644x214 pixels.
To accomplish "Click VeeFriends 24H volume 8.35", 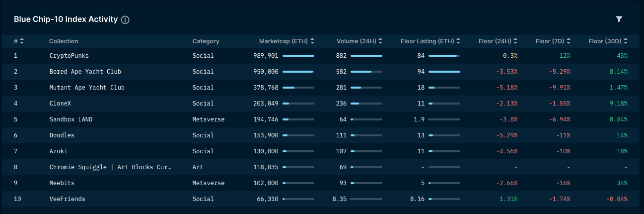I will [x=339, y=199].
